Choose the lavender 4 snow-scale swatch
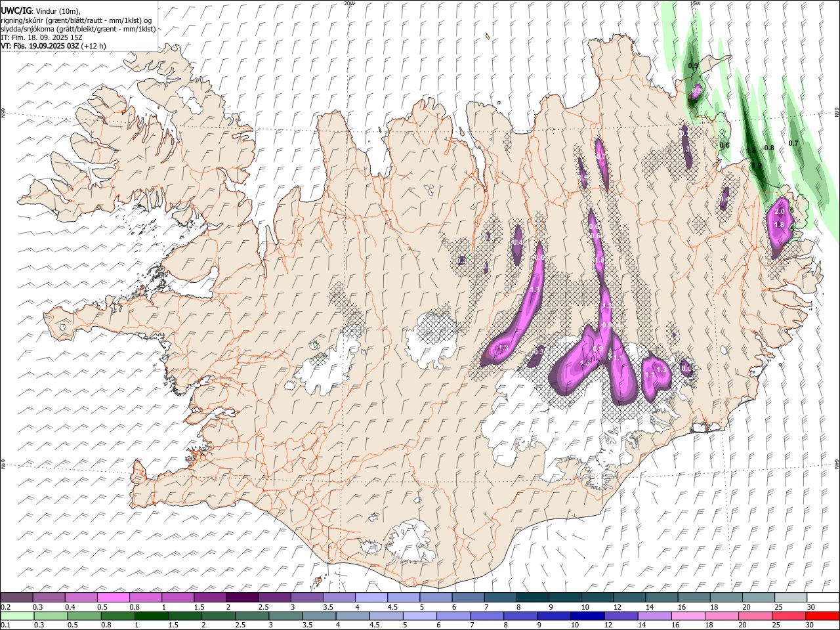The image size is (840, 630). point(371,598)
